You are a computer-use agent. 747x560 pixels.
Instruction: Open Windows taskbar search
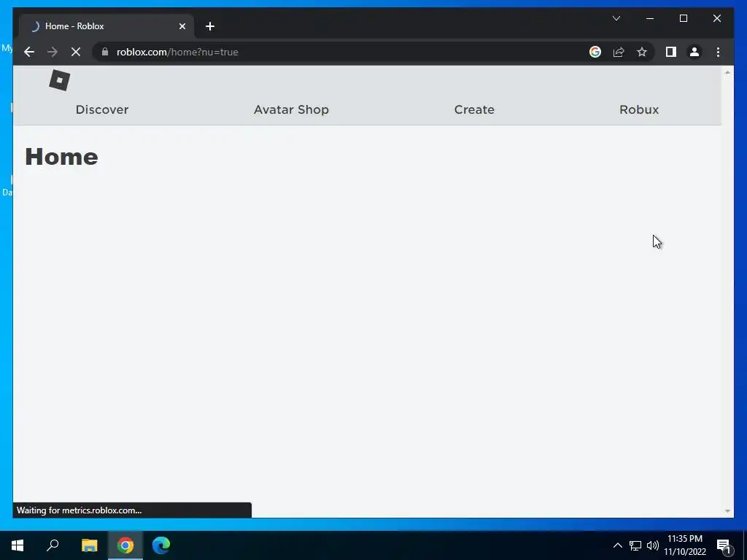(x=53, y=545)
